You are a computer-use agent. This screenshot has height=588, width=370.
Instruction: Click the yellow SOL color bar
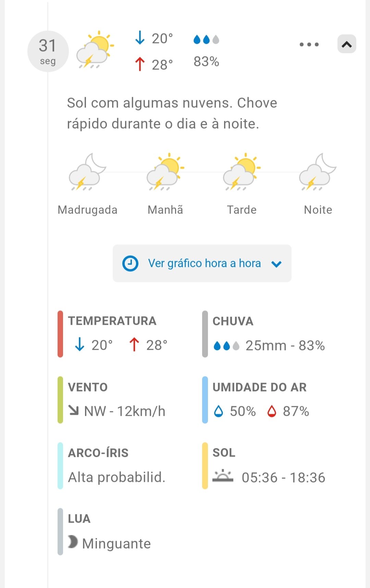[x=205, y=465]
